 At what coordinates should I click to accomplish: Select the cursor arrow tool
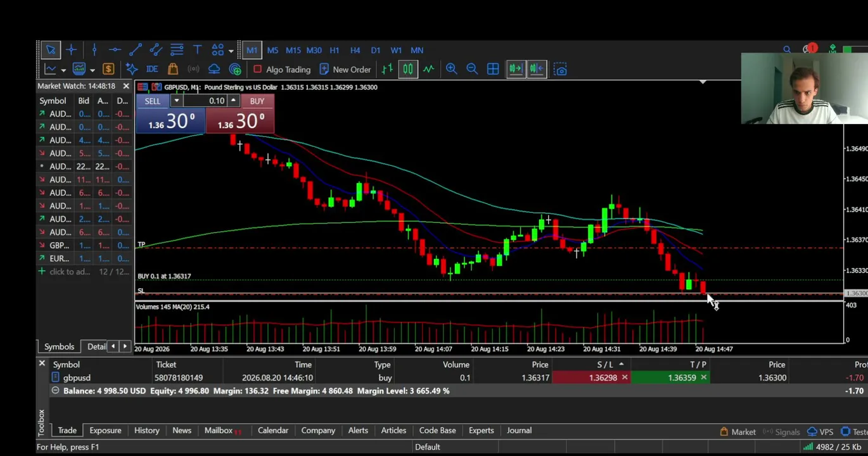tap(51, 50)
